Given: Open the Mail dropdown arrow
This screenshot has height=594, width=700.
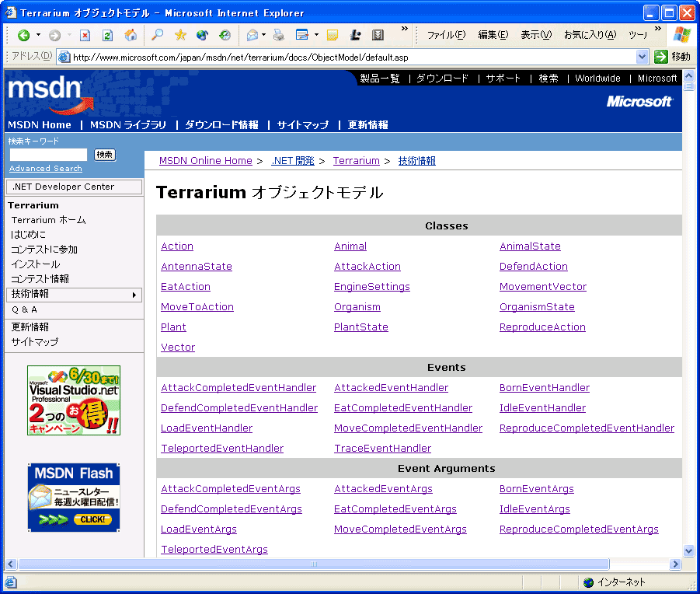Looking at the screenshot, I should [x=264, y=35].
